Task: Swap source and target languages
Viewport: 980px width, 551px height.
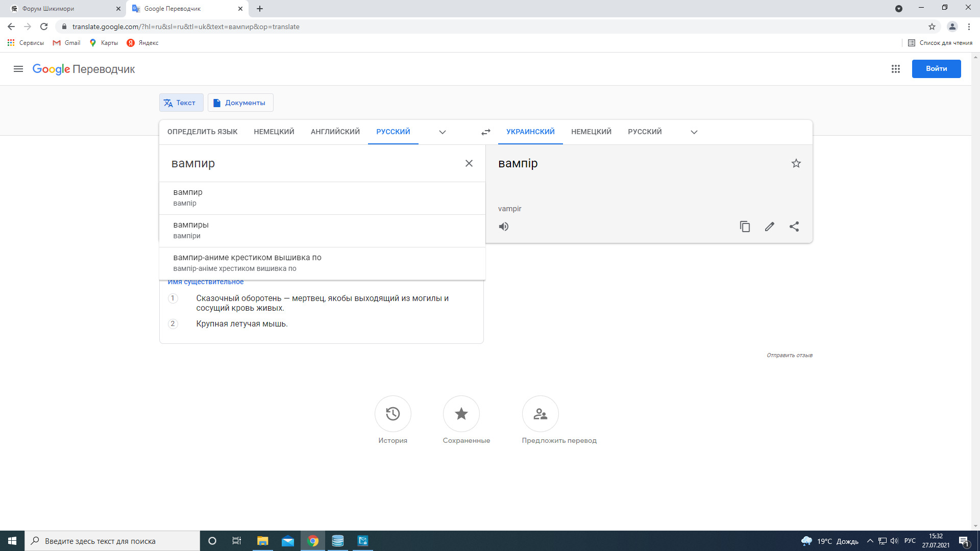Action: pyautogui.click(x=485, y=132)
